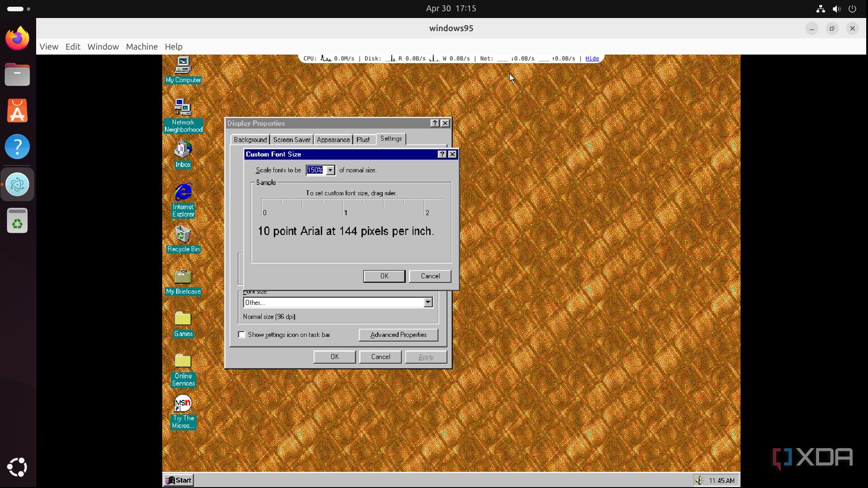Open Help from the Ubuntu dock

pyautogui.click(x=17, y=146)
